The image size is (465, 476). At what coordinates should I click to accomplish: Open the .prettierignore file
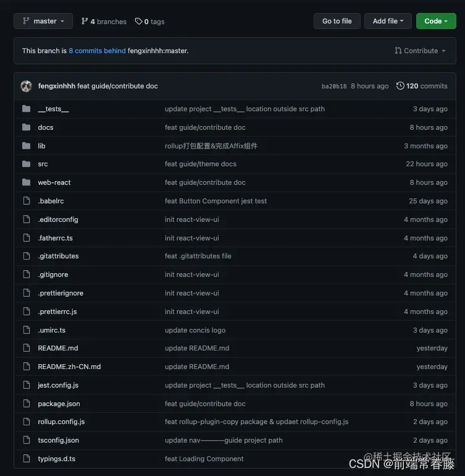[x=61, y=293]
